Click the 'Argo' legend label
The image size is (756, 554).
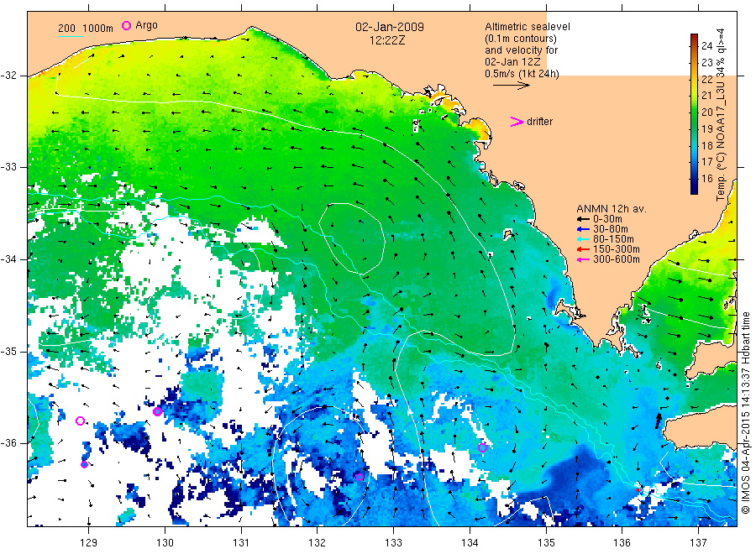(x=146, y=25)
